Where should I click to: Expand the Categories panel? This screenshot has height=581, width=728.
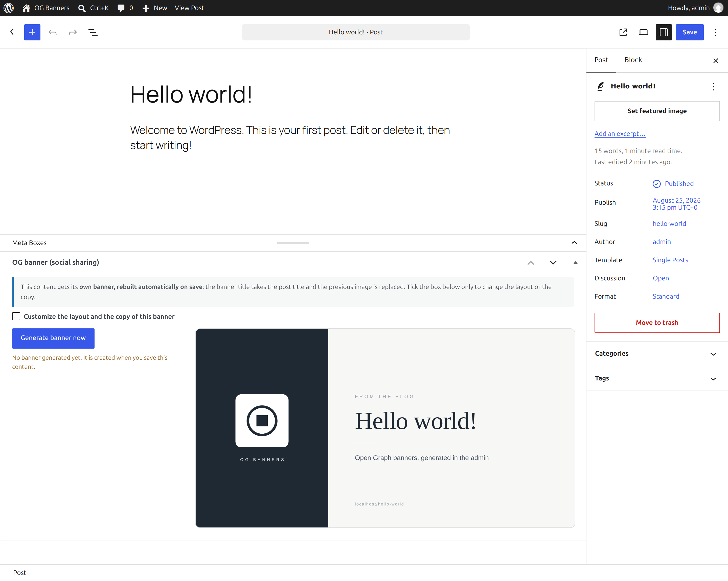point(657,353)
